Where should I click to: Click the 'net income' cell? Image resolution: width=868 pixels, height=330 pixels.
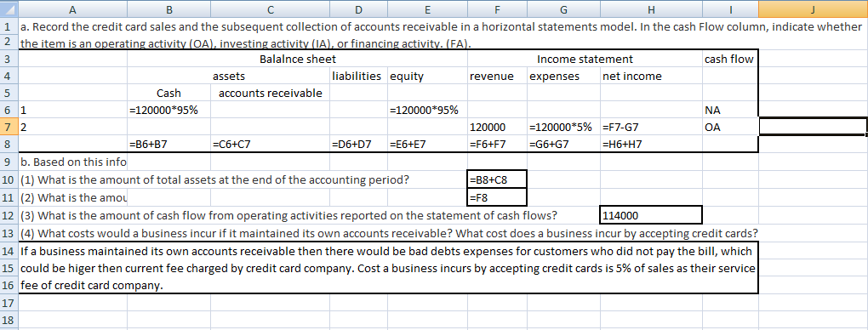point(651,76)
